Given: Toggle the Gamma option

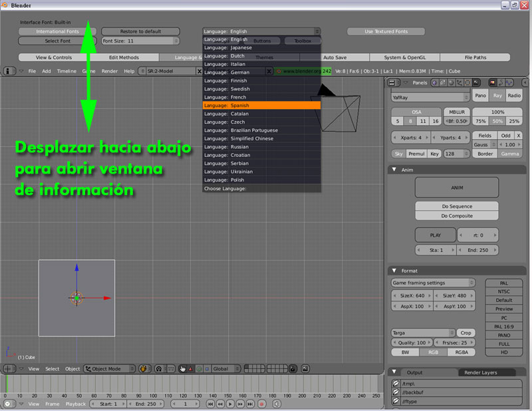Looking at the screenshot, I should (510, 154).
